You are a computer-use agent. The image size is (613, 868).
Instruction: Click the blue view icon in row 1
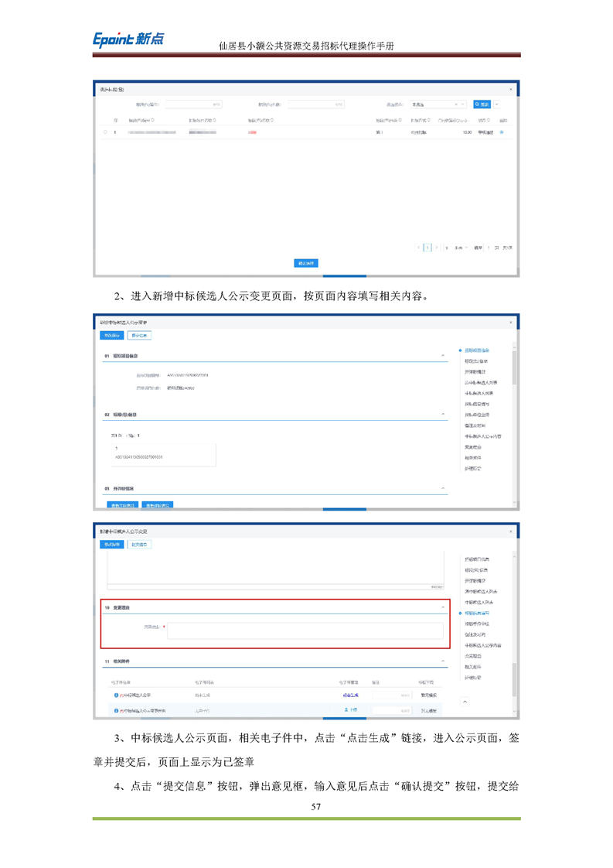502,132
